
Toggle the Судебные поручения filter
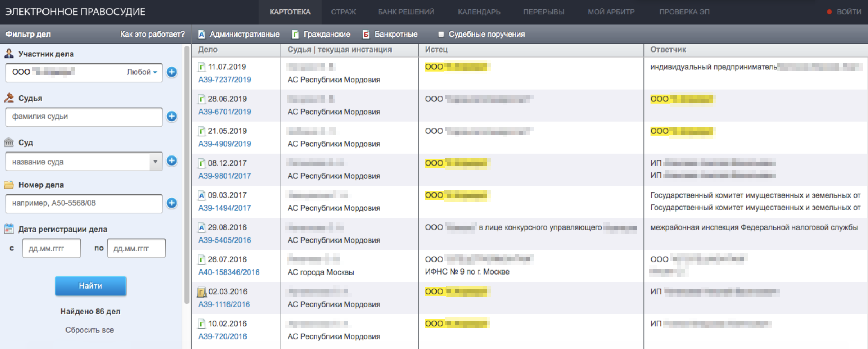[482, 34]
